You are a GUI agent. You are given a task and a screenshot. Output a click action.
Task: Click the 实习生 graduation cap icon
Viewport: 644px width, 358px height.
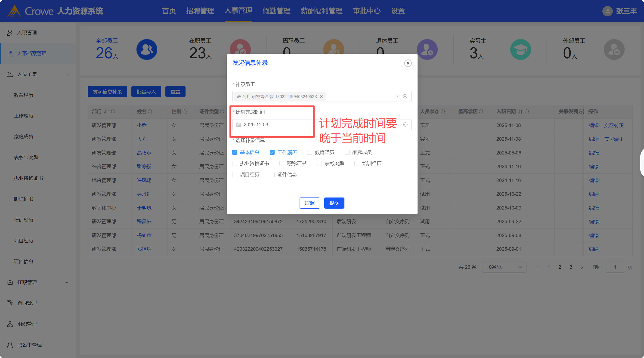[520, 49]
